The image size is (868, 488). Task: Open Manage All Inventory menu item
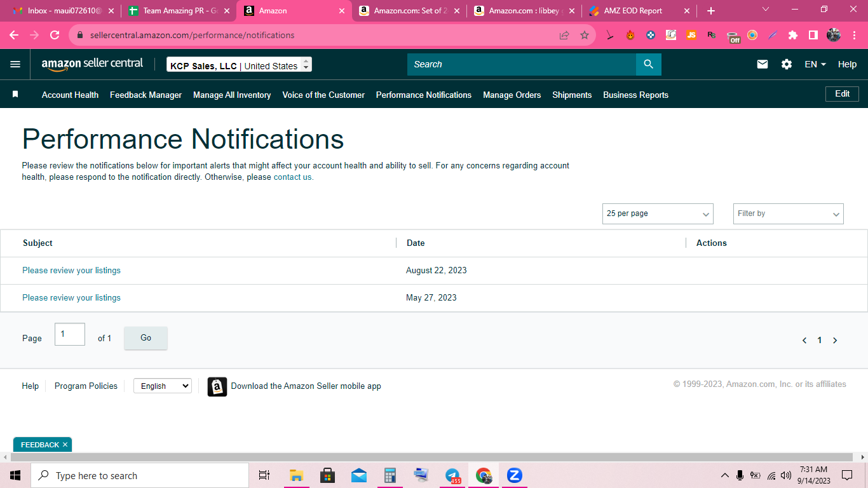[x=232, y=95]
